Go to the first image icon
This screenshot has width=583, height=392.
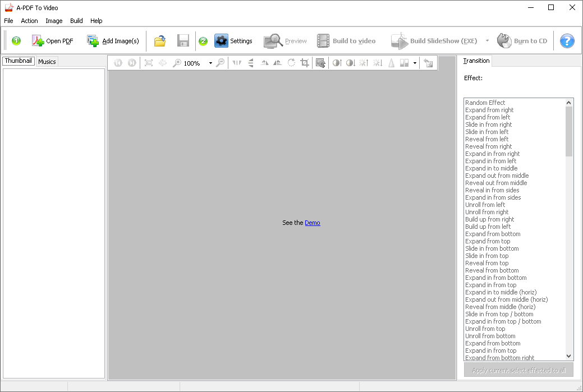tap(118, 63)
